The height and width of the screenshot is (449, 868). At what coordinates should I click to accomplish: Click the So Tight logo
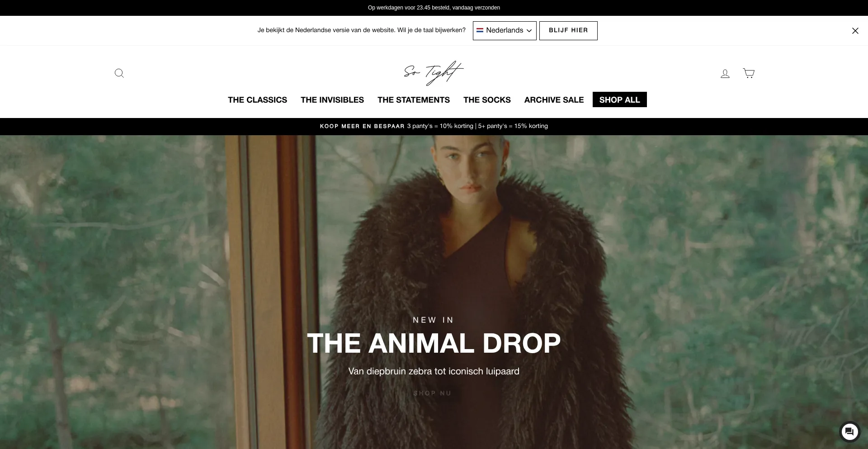(x=434, y=73)
